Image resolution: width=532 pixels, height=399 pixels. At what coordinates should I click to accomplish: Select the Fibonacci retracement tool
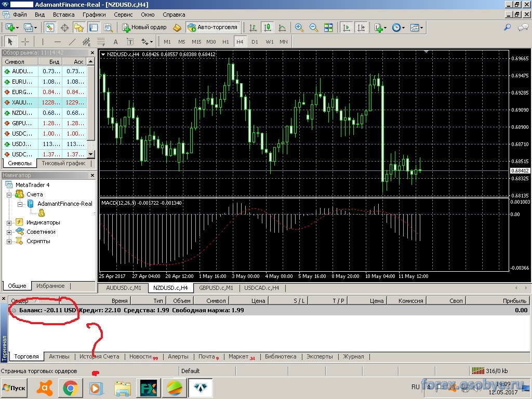pyautogui.click(x=101, y=42)
